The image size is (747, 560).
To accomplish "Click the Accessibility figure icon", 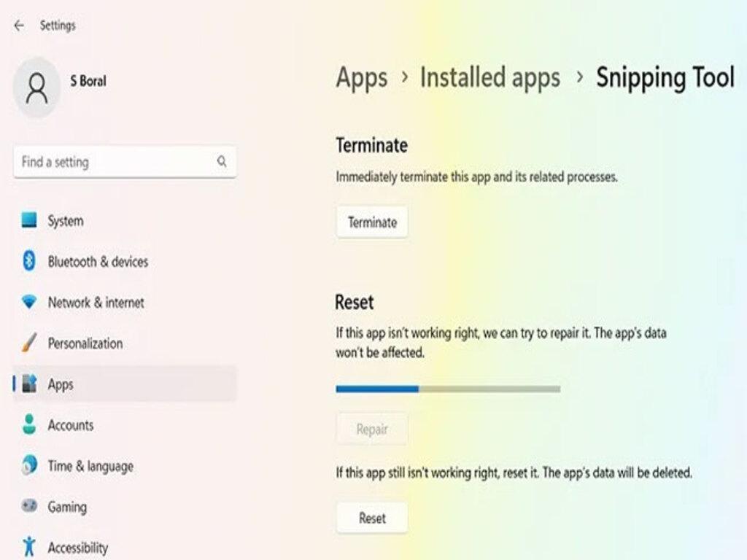I will (x=29, y=546).
